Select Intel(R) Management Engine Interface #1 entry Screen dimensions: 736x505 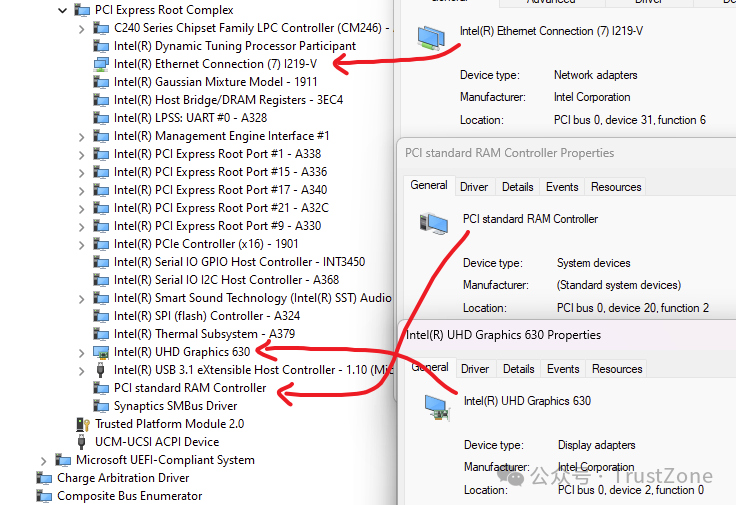pos(221,136)
